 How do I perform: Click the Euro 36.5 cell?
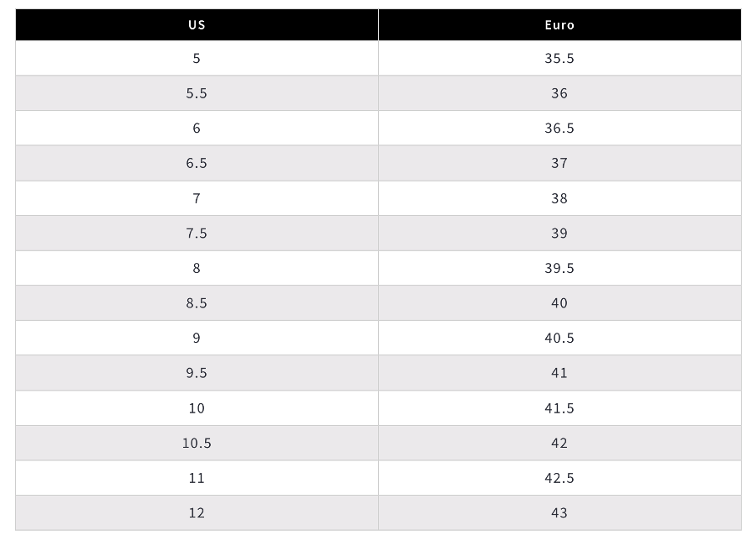559,129
